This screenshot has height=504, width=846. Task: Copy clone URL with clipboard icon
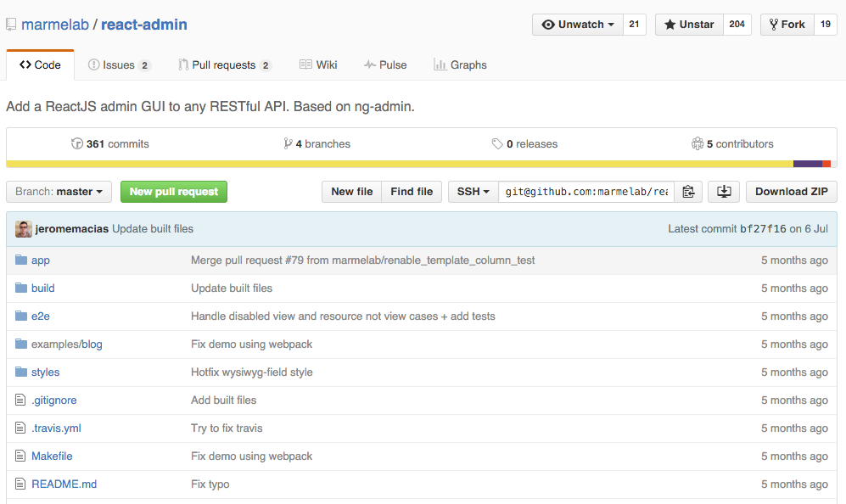click(x=688, y=192)
